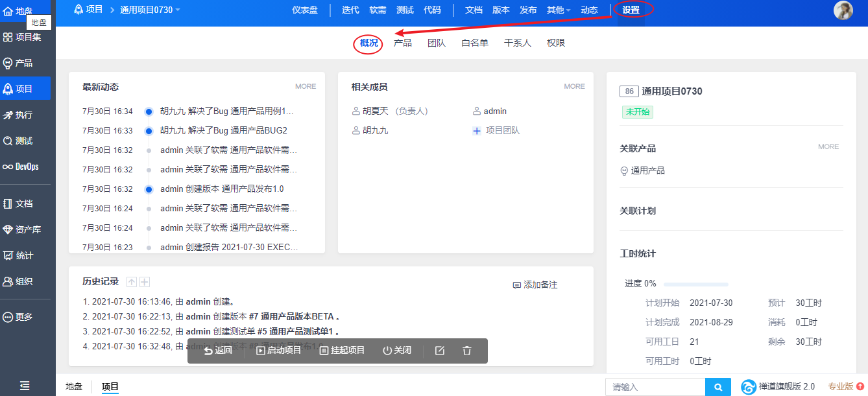The width and height of the screenshot is (868, 396).
Task: Toggle expand all history details icon
Action: 145,282
